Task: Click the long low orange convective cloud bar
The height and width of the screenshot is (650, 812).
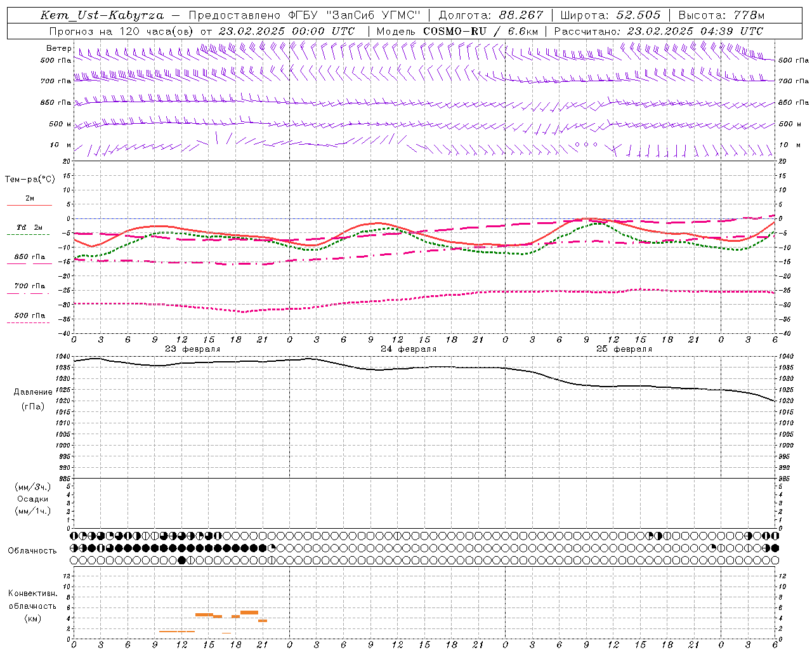Action: tap(177, 631)
